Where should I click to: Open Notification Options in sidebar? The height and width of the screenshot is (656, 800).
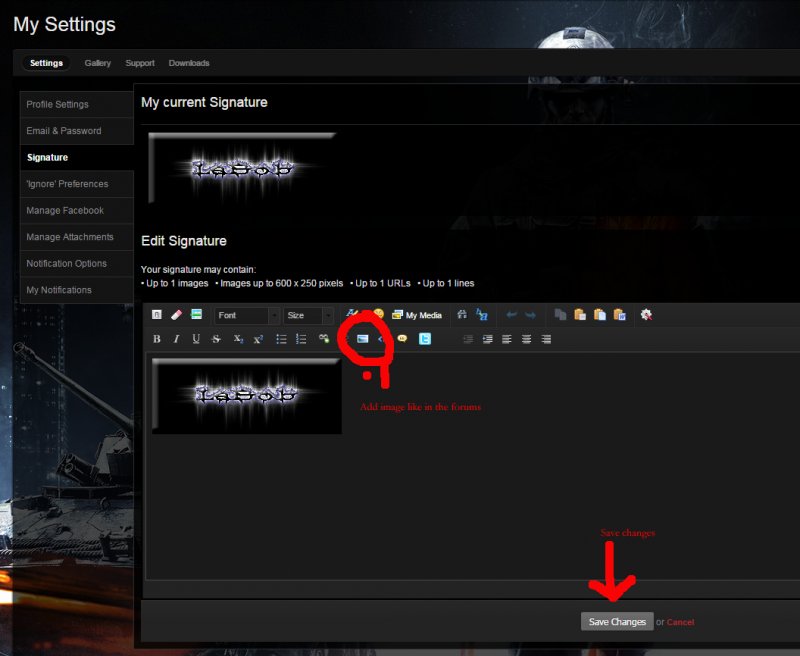66,263
